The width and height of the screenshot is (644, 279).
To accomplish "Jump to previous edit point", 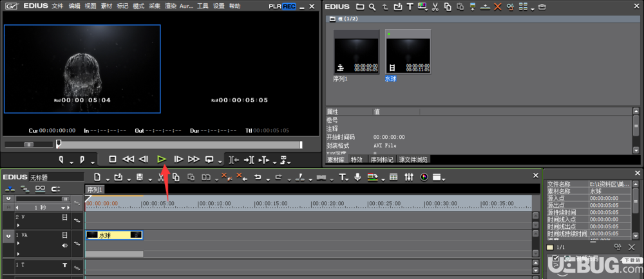I will pyautogui.click(x=234, y=160).
